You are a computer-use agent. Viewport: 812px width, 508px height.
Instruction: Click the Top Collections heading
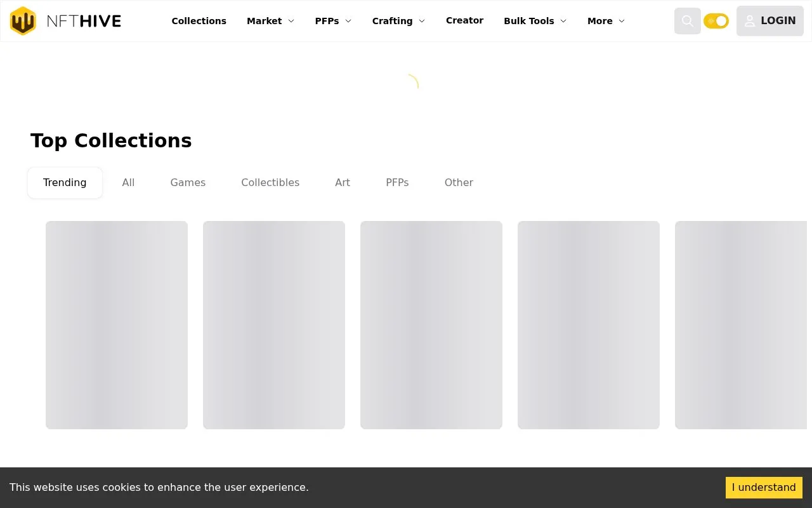click(111, 140)
